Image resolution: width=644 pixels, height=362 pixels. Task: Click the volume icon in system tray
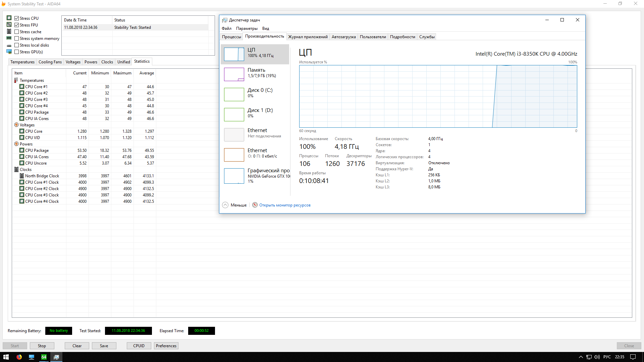coord(597,357)
